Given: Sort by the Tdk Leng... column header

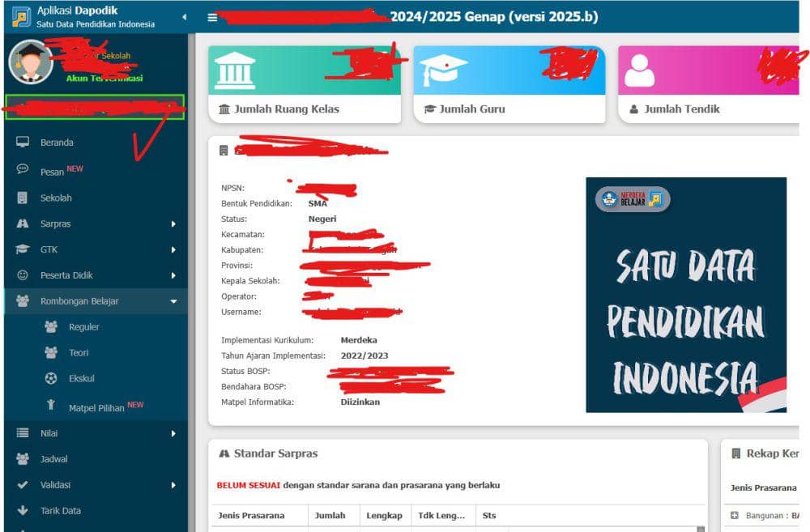Looking at the screenshot, I should tap(441, 516).
